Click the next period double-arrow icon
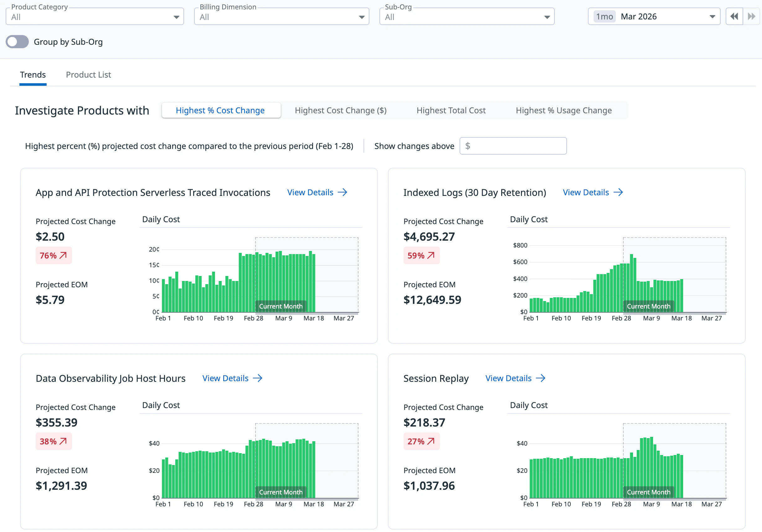The height and width of the screenshot is (532, 762). pos(751,16)
